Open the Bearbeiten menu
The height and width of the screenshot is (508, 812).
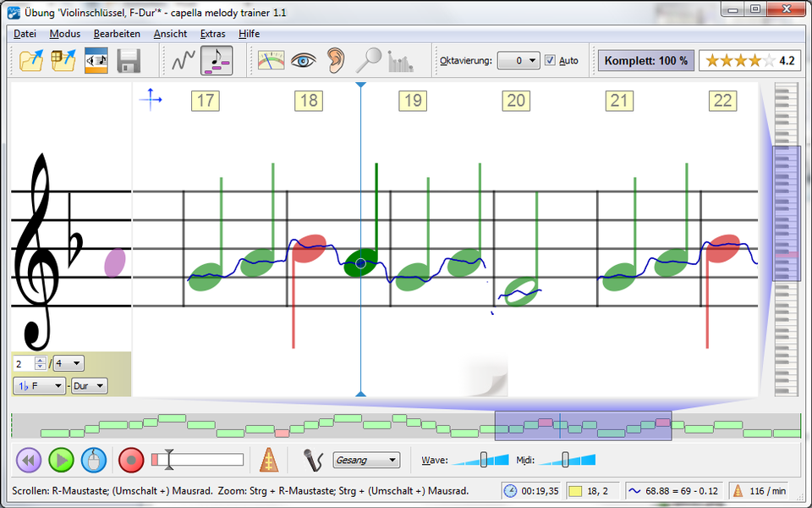tap(117, 34)
